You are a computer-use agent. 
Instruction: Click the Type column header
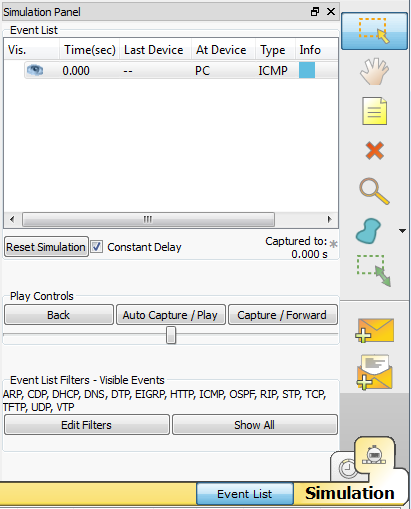coord(275,50)
